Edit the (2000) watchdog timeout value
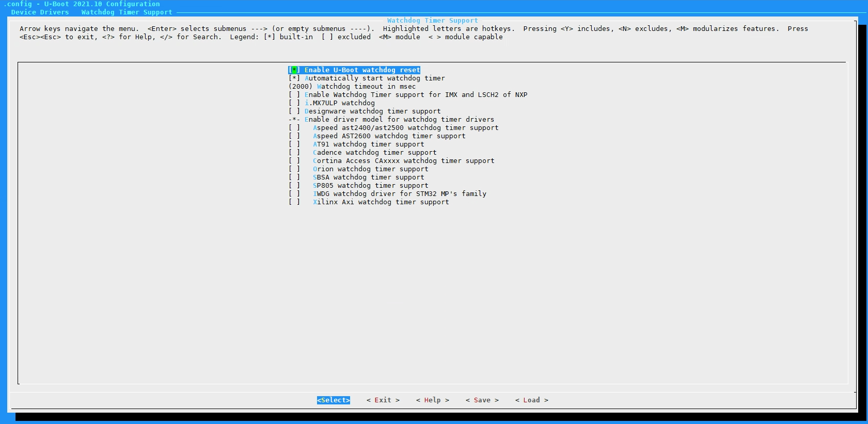Image resolution: width=868 pixels, height=424 pixels. point(301,87)
